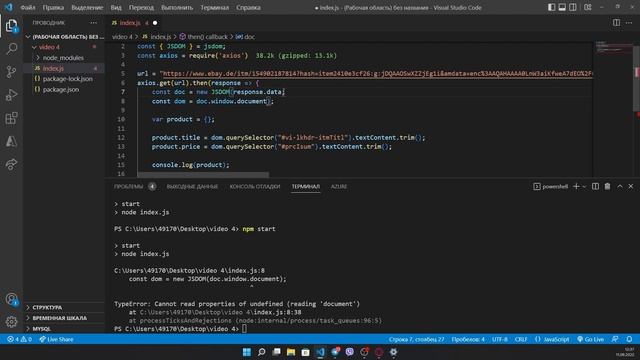The image size is (640, 360).
Task: Open package.json in Explorer
Action: (64, 89)
